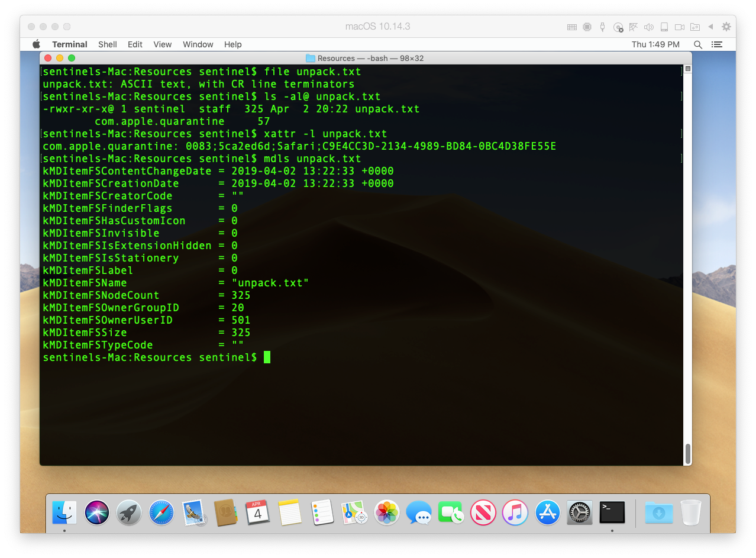The width and height of the screenshot is (756, 558).
Task: Click the shared folders icon in VM toolbar
Action: (695, 27)
